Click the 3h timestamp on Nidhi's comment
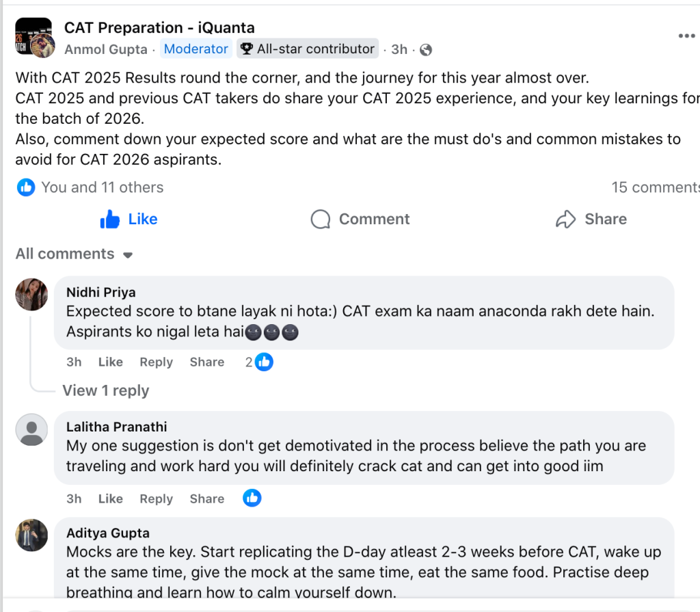700x612 pixels. (73, 361)
